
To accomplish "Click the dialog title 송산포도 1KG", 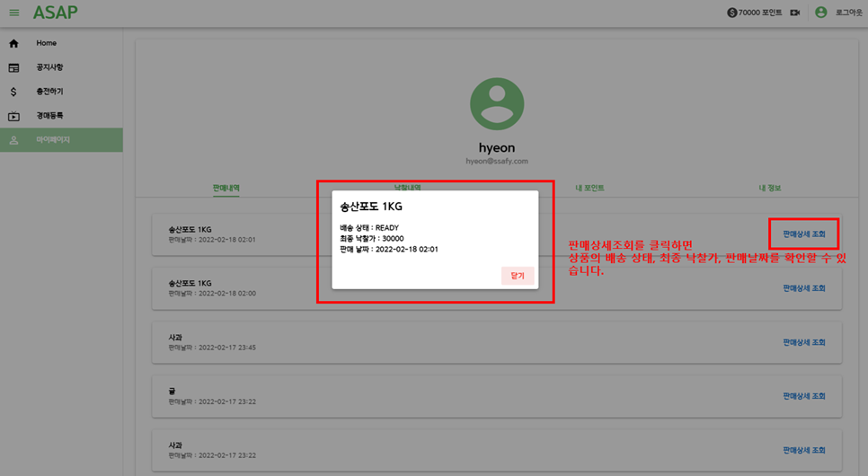I will pos(371,207).
